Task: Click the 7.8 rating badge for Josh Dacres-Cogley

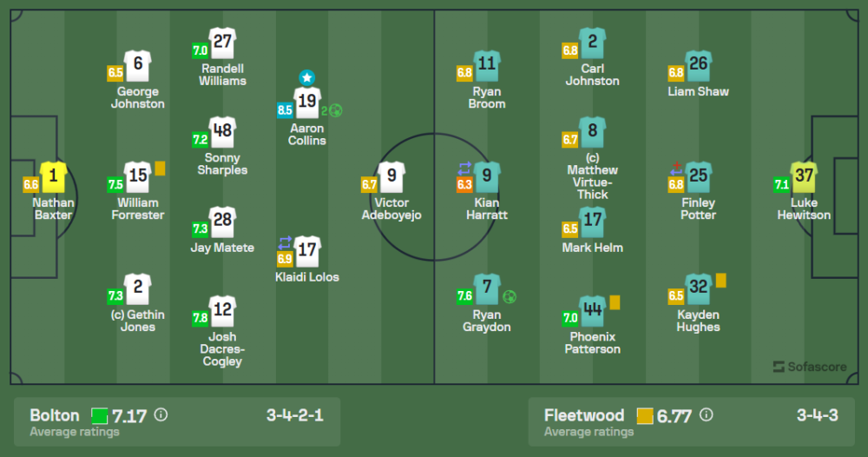Action: [201, 318]
